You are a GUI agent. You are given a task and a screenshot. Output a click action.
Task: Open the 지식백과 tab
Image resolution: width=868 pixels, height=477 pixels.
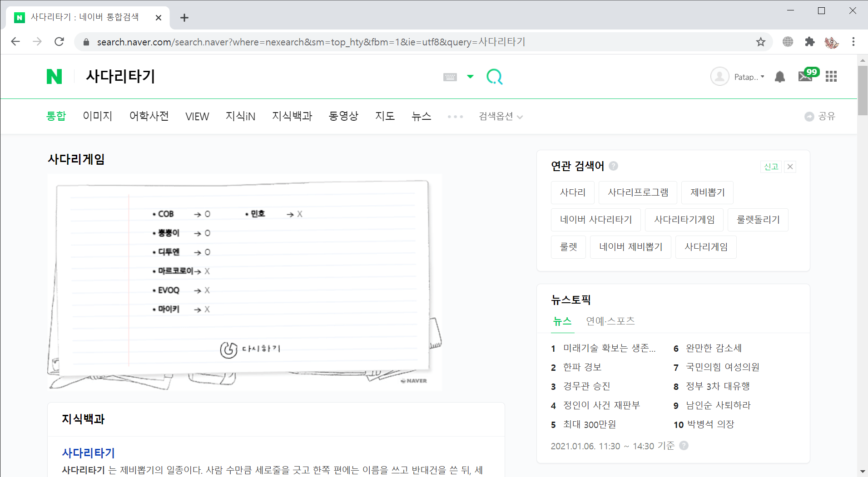(x=292, y=116)
